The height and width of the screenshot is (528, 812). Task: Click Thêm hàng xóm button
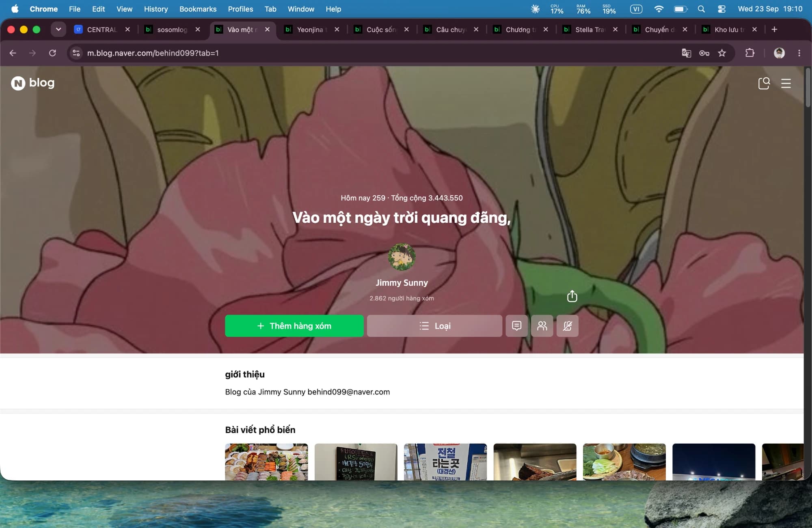[x=294, y=326]
